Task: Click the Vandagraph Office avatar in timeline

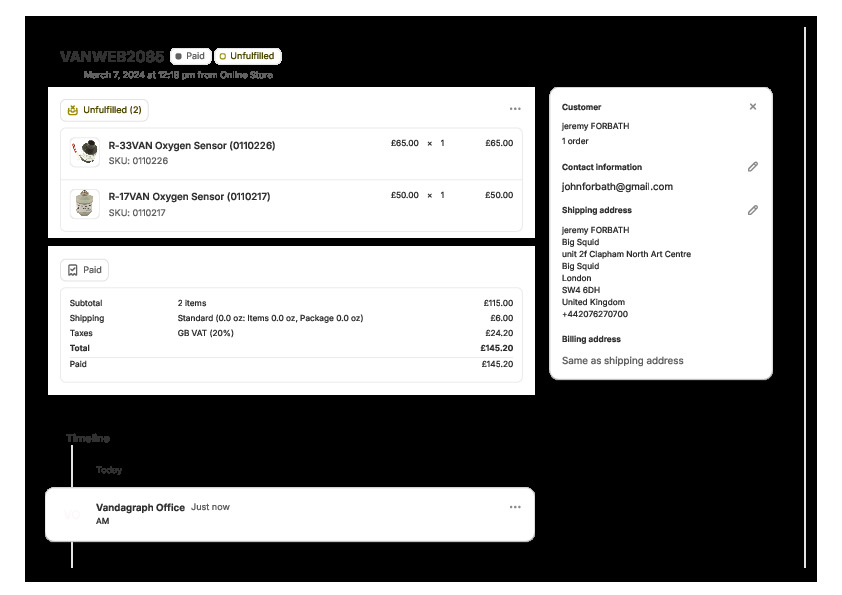Action: [x=72, y=514]
